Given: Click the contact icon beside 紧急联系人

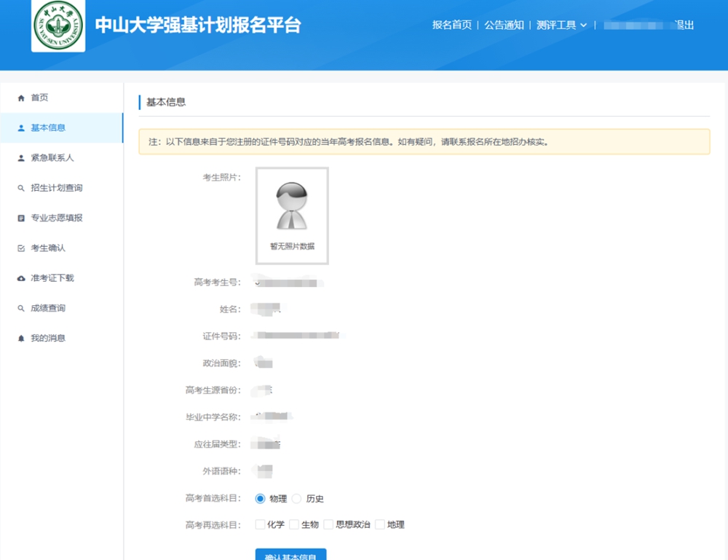Looking at the screenshot, I should (x=21, y=158).
